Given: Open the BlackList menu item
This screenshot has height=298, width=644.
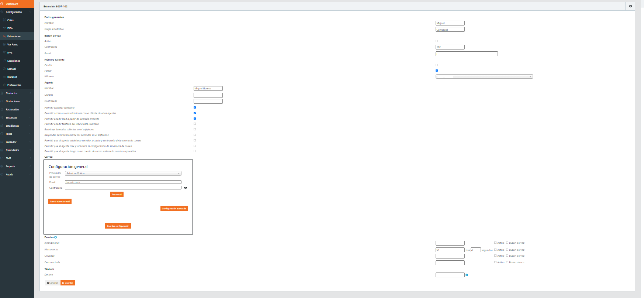Looking at the screenshot, I should (12, 77).
